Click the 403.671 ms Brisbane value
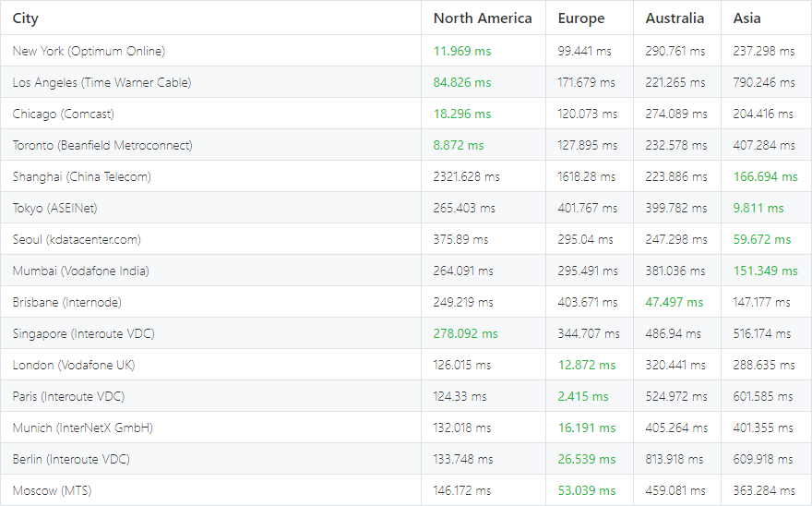 click(x=587, y=302)
